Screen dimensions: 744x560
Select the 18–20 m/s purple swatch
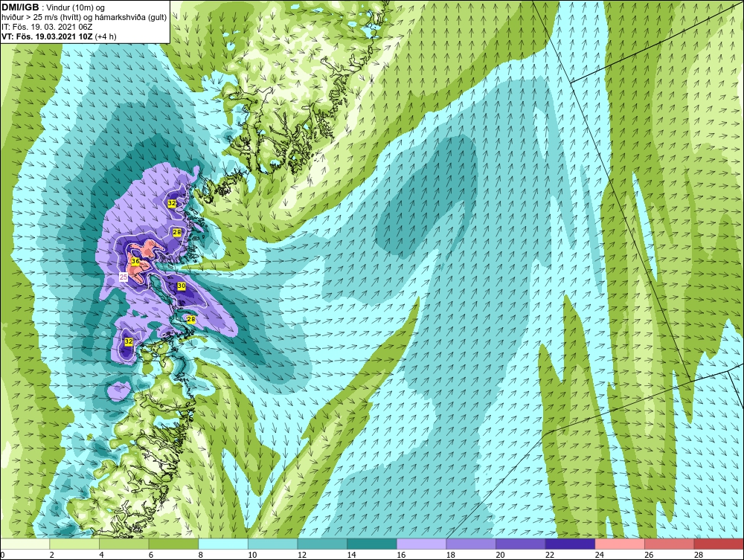coord(471,544)
